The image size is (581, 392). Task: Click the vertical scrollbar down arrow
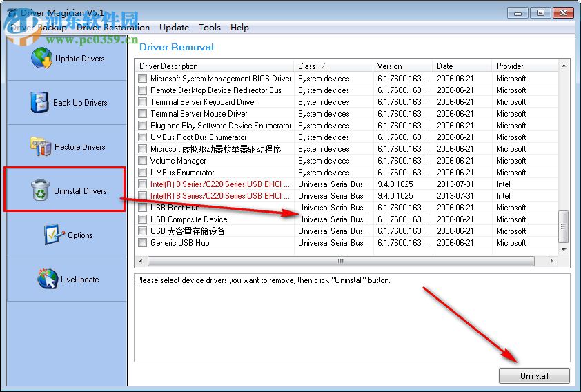pos(564,250)
